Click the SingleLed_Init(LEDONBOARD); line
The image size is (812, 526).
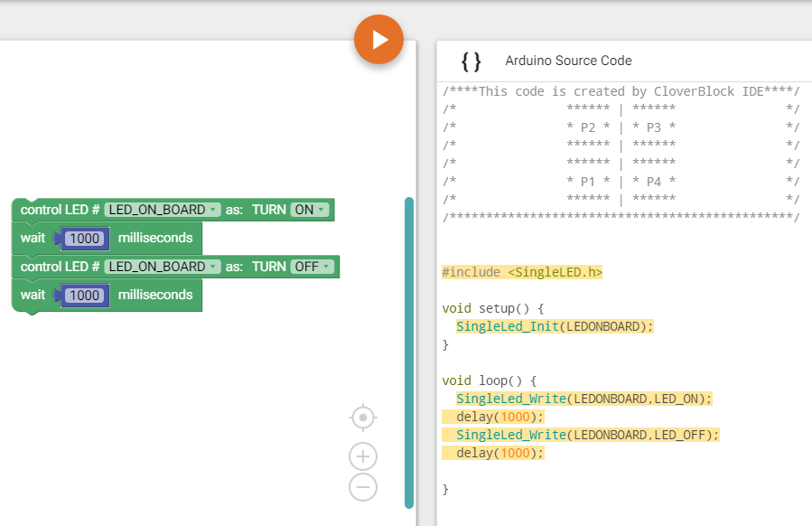click(x=555, y=326)
